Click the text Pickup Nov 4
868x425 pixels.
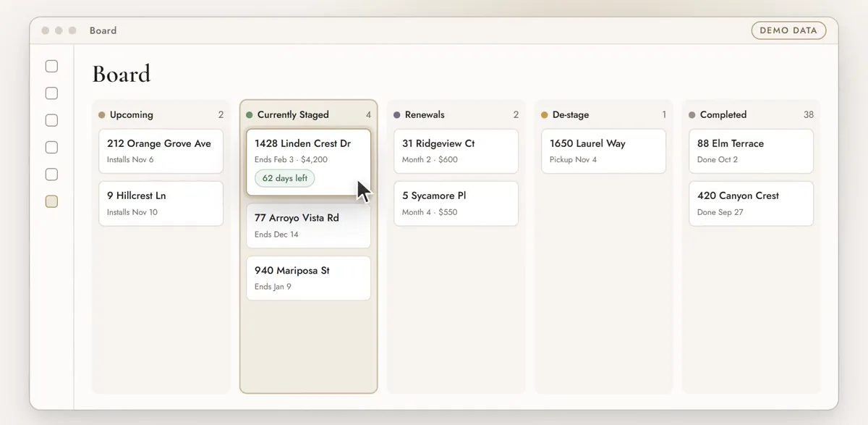click(x=573, y=159)
